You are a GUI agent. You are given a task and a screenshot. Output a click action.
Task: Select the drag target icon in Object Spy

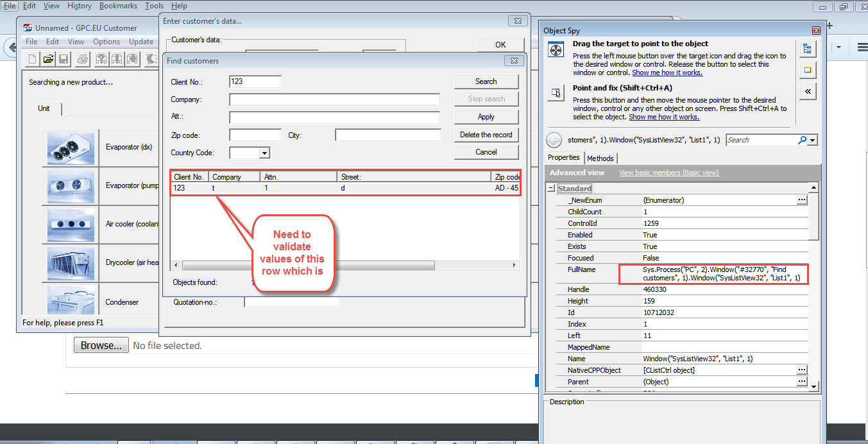point(556,49)
